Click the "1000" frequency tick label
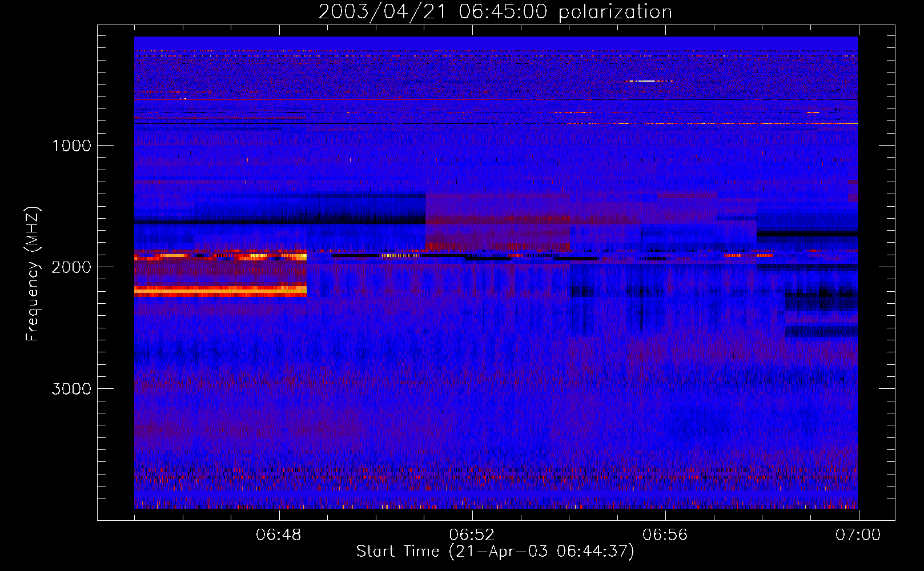Image resolution: width=924 pixels, height=571 pixels. click(71, 146)
